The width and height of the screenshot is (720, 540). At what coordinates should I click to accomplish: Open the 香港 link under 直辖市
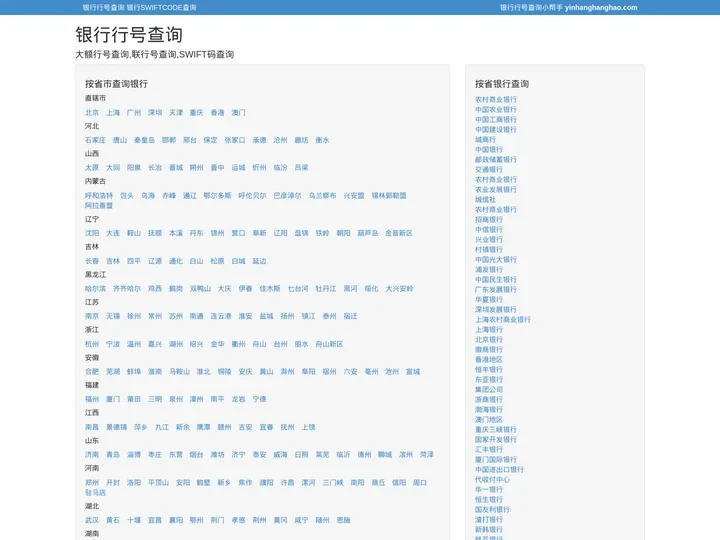pyautogui.click(x=217, y=112)
